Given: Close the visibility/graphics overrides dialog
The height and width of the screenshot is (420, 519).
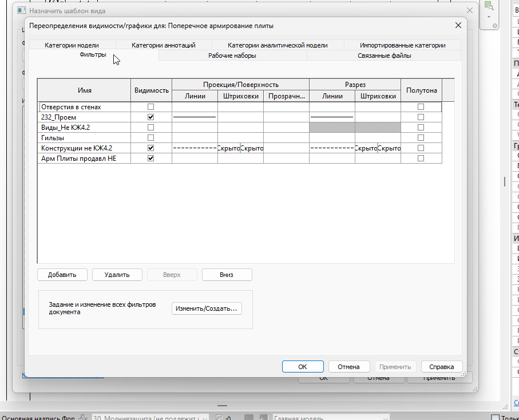Looking at the screenshot, I should [x=458, y=26].
